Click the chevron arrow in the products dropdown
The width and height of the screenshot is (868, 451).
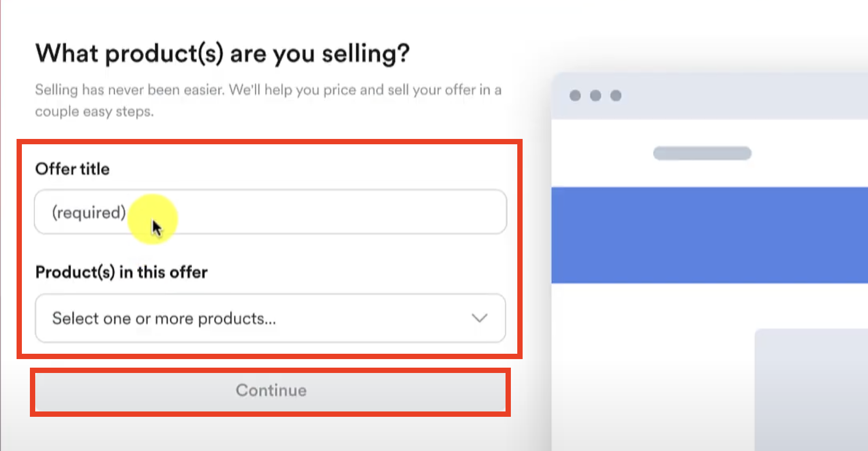pyautogui.click(x=479, y=318)
